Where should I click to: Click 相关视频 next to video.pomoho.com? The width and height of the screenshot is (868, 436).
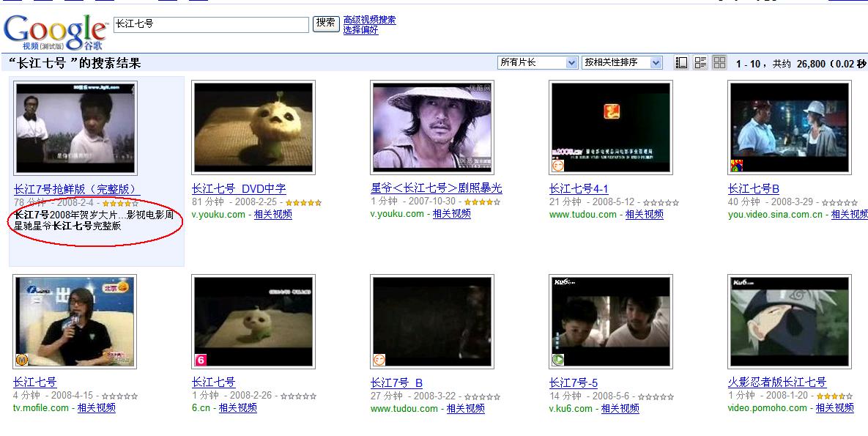tap(835, 407)
